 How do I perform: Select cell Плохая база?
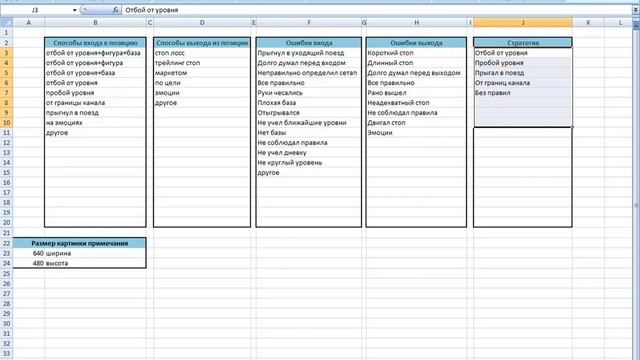[x=309, y=103]
